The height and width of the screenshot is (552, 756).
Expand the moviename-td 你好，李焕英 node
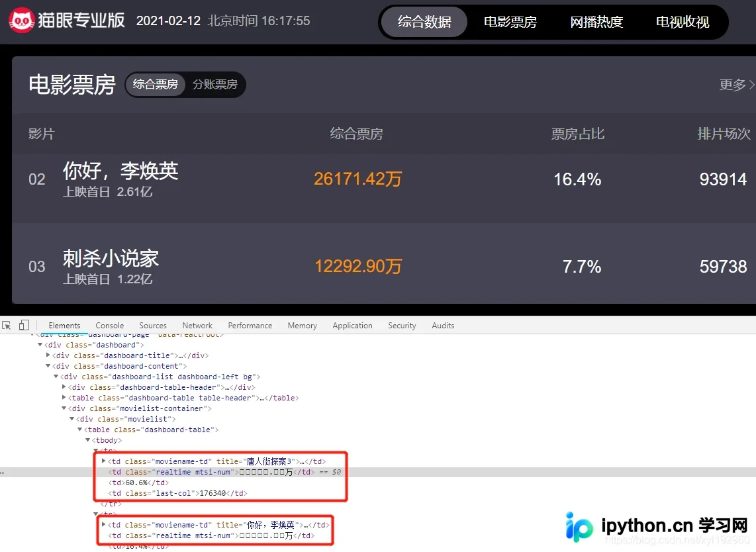pyautogui.click(x=103, y=525)
